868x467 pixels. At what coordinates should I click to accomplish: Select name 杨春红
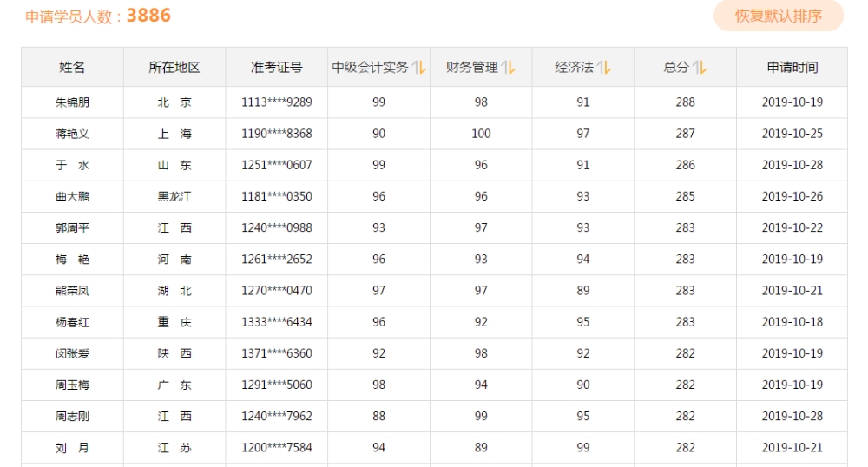coord(72,322)
